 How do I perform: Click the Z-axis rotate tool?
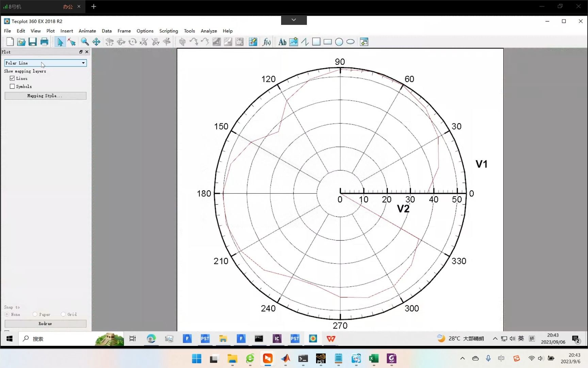pos(167,42)
